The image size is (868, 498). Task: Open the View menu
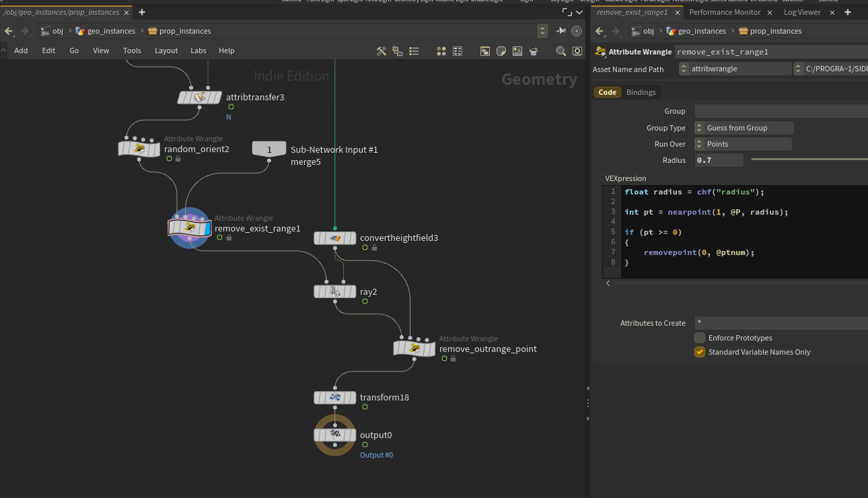101,50
